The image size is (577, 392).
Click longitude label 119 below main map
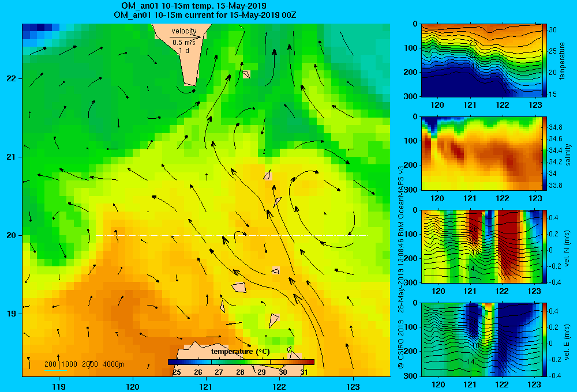click(59, 386)
